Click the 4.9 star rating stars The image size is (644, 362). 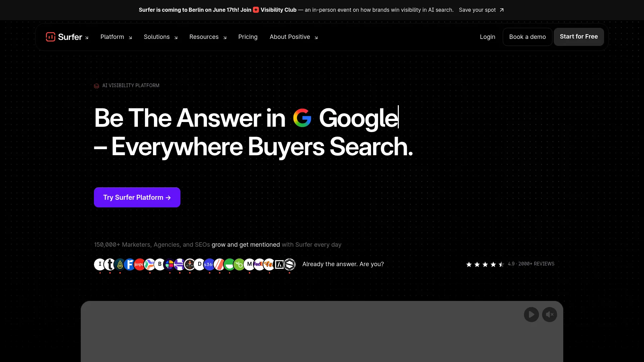485,264
